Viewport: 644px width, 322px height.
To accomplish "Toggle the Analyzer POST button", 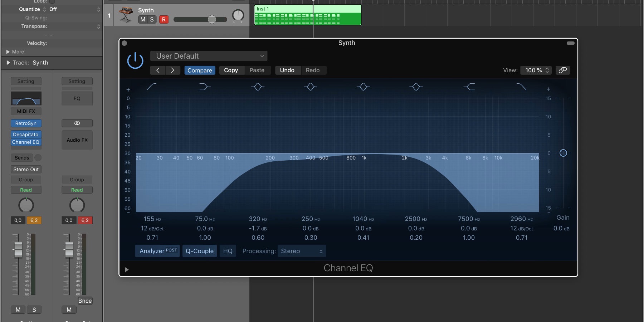I will coord(158,251).
